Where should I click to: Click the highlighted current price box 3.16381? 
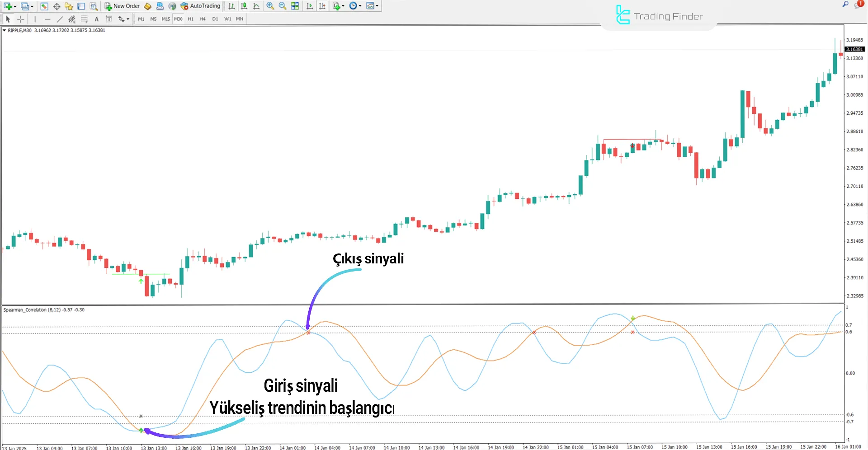pyautogui.click(x=854, y=49)
